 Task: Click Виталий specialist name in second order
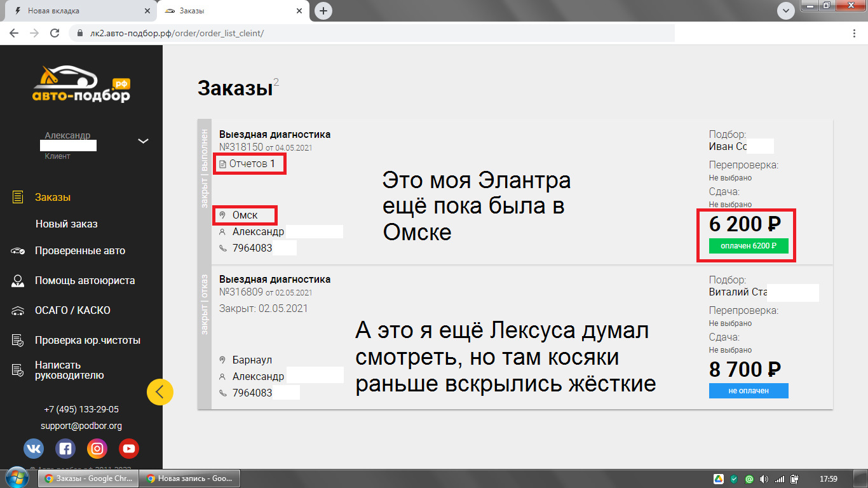(x=738, y=292)
